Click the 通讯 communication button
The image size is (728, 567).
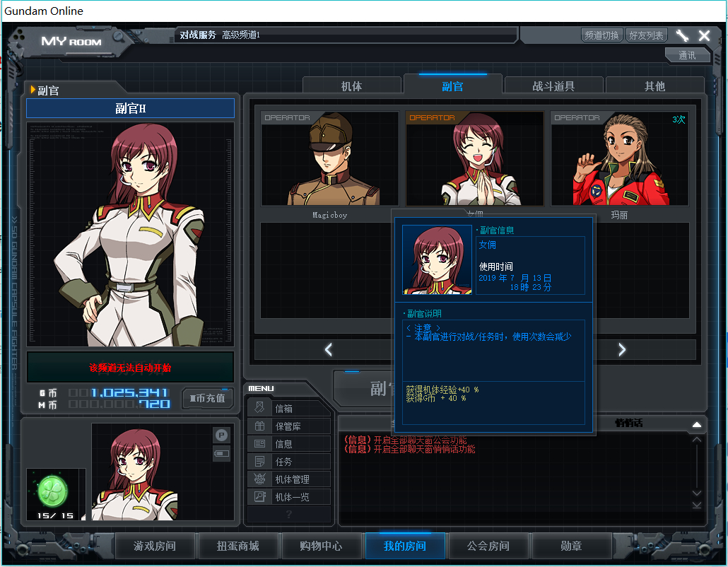[x=687, y=55]
